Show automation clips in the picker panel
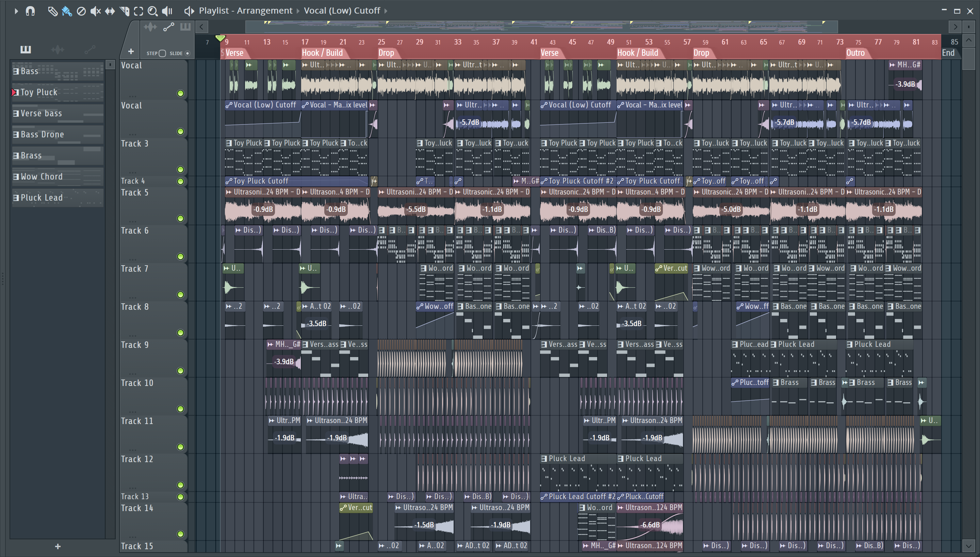980x557 pixels. [x=90, y=49]
